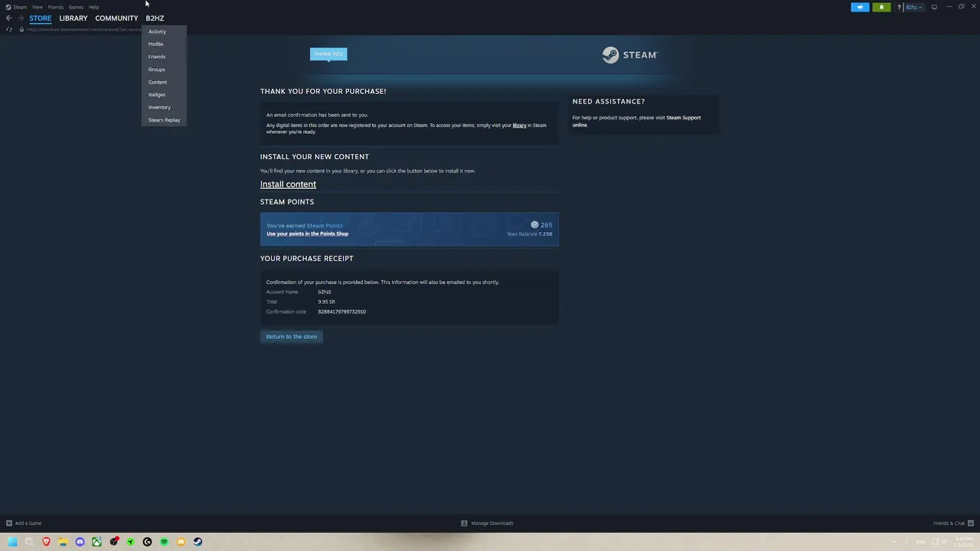Viewport: 980px width, 551px height.
Task: Open the View menu
Action: tap(37, 7)
